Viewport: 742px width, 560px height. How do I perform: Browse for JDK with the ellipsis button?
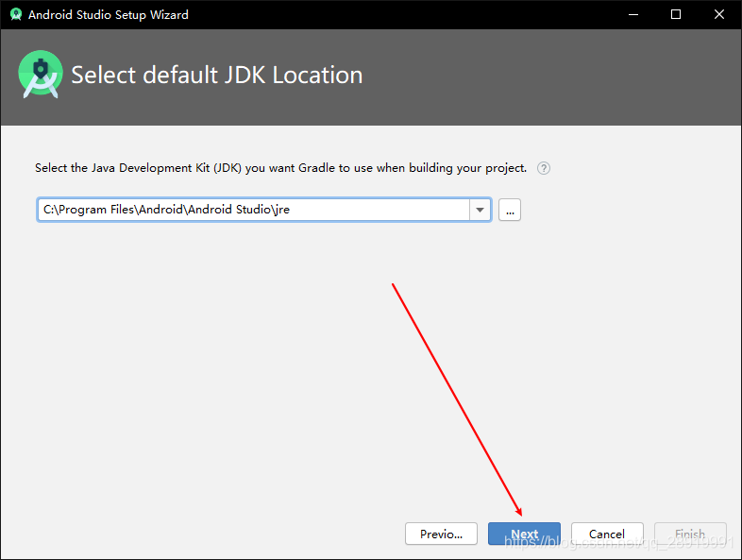click(x=510, y=211)
